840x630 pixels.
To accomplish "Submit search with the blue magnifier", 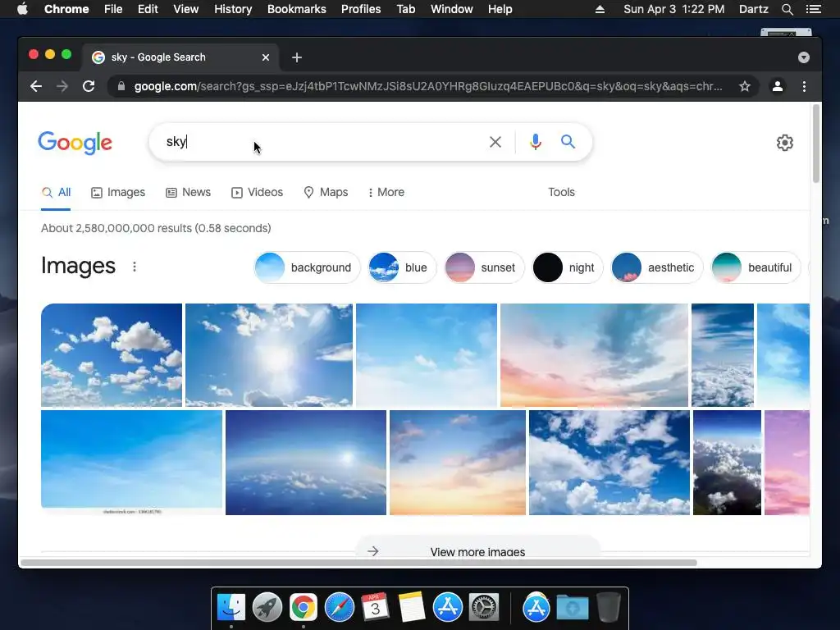I will (x=568, y=141).
